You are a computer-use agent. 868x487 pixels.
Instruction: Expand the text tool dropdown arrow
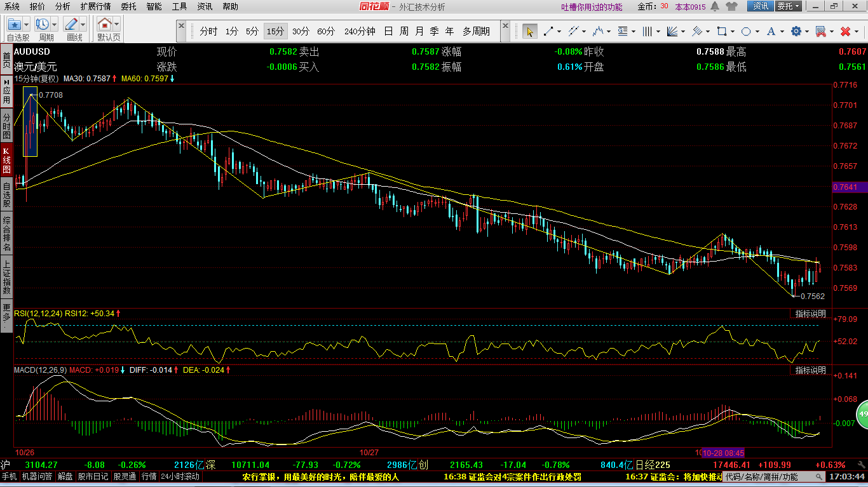[x=781, y=31]
